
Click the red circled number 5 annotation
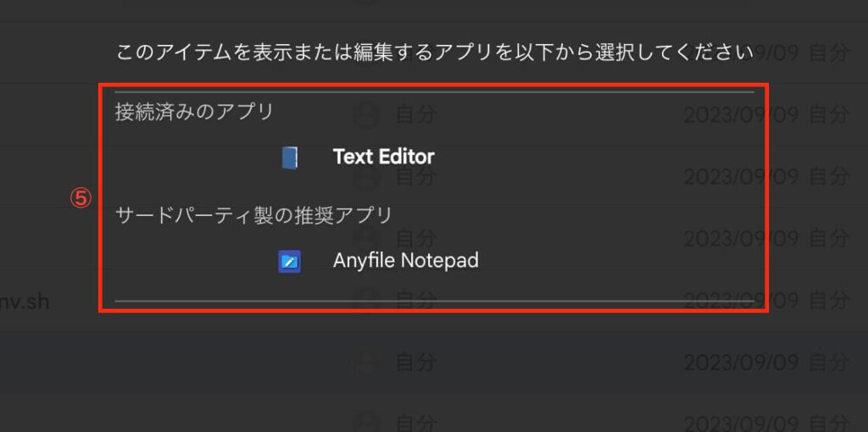point(79,198)
